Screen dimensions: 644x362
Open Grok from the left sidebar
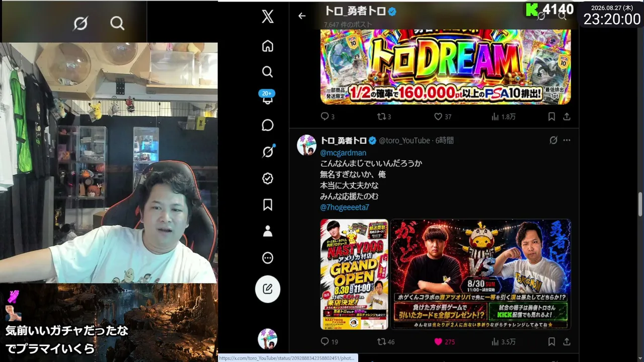tap(268, 151)
